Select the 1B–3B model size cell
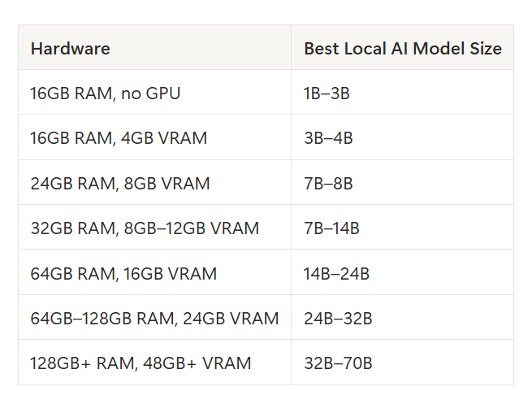Screen dimensions: 532x404 tap(402, 93)
